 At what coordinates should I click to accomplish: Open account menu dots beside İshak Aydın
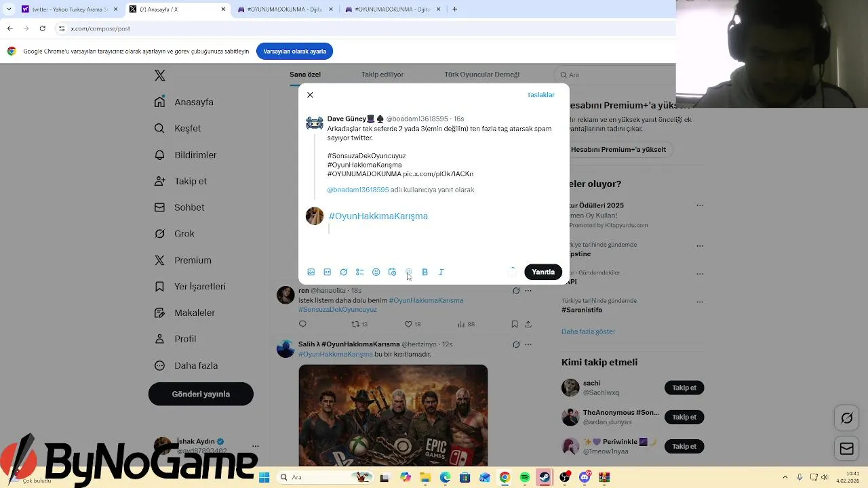click(x=255, y=446)
